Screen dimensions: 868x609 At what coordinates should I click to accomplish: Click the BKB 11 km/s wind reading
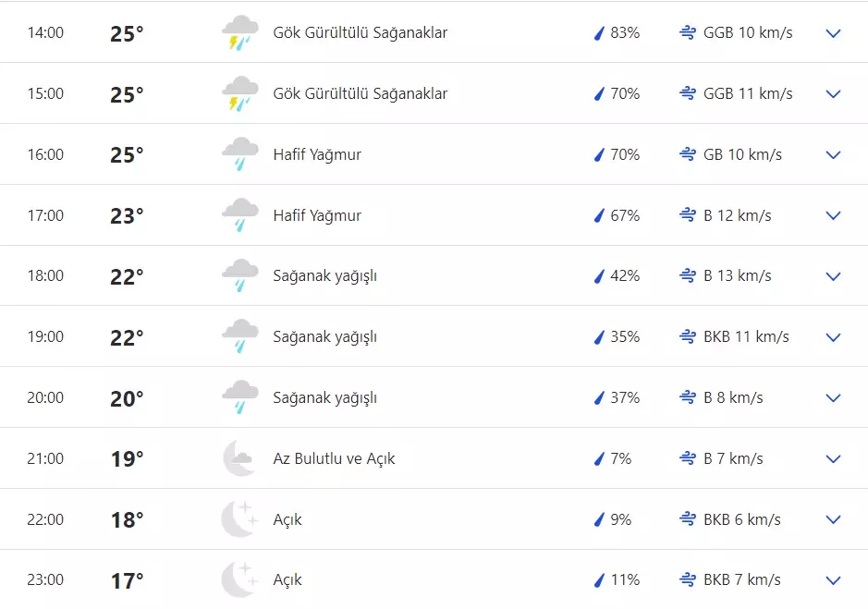pos(747,336)
